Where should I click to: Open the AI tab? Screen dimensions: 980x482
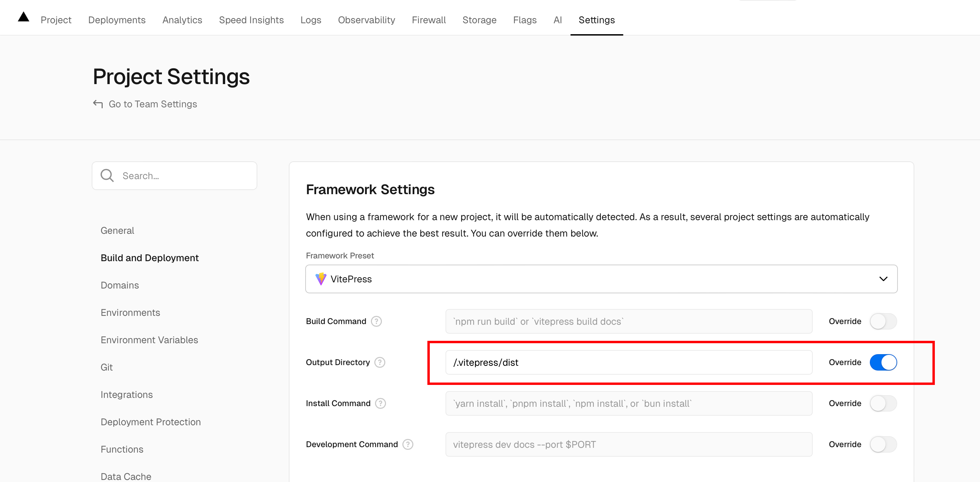557,20
